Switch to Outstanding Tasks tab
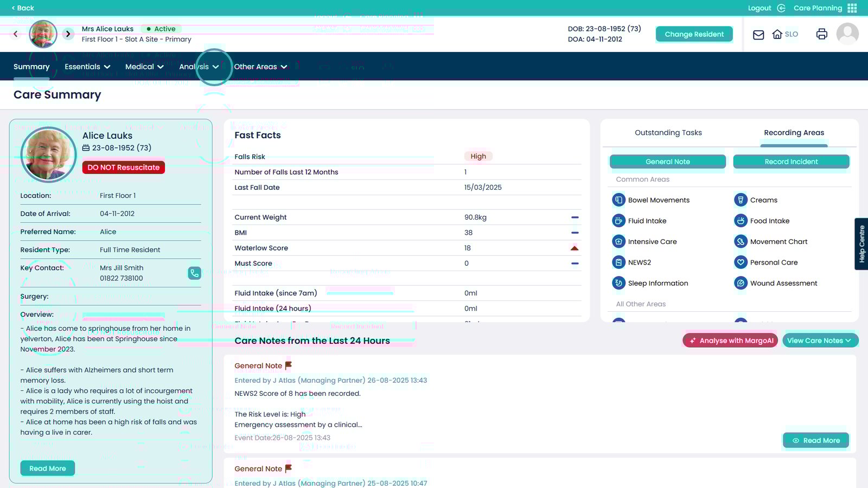Image resolution: width=868 pixels, height=488 pixels. tap(668, 133)
